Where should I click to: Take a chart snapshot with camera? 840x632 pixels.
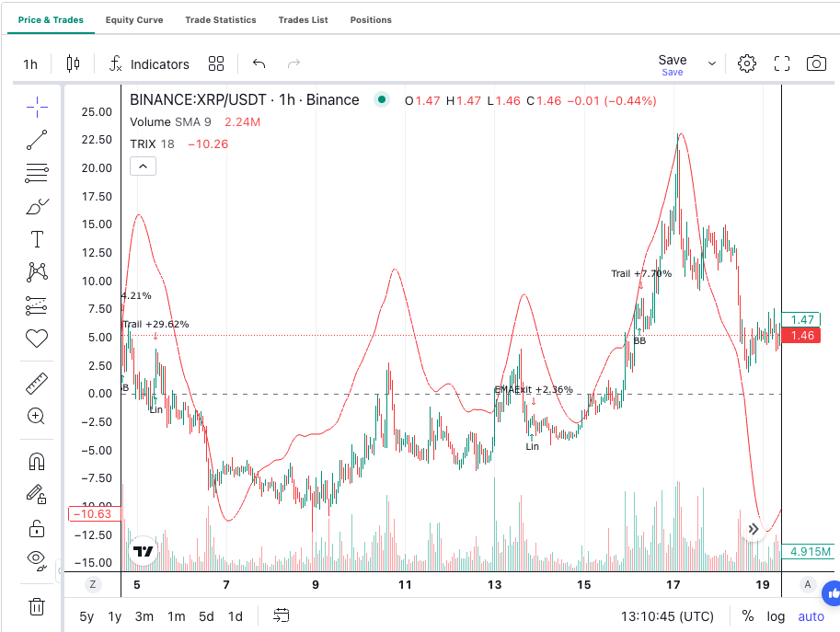click(x=816, y=63)
